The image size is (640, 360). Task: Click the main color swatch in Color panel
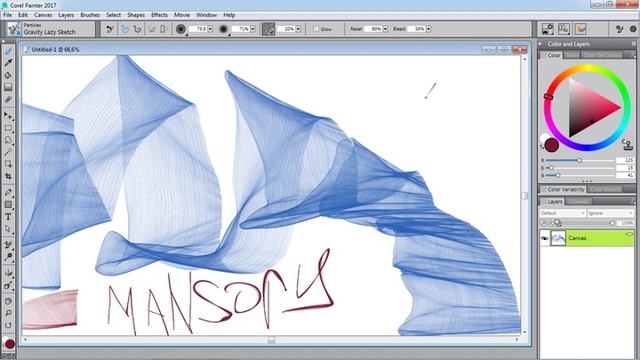pos(552,145)
